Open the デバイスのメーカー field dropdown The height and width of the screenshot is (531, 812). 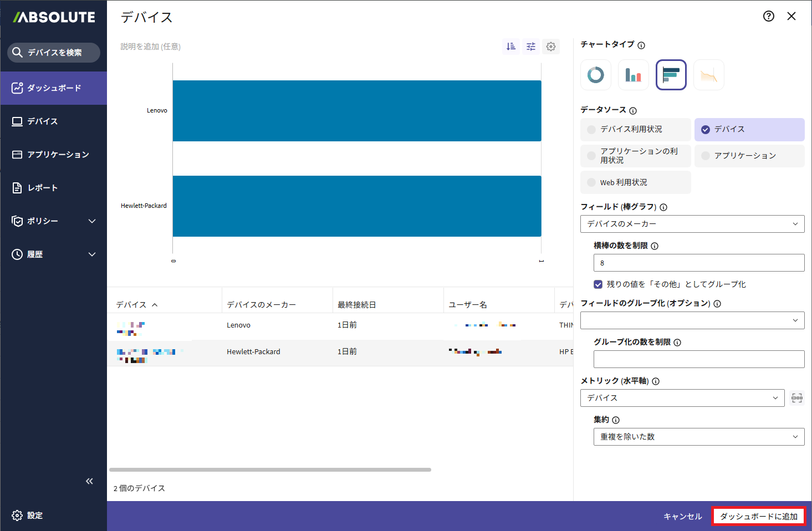pos(692,224)
